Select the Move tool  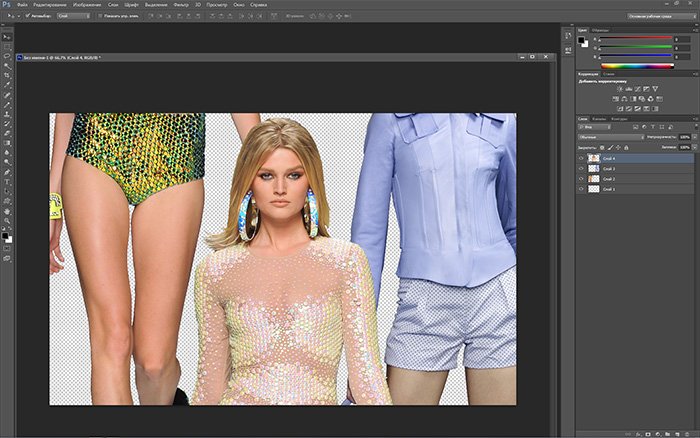click(x=7, y=36)
